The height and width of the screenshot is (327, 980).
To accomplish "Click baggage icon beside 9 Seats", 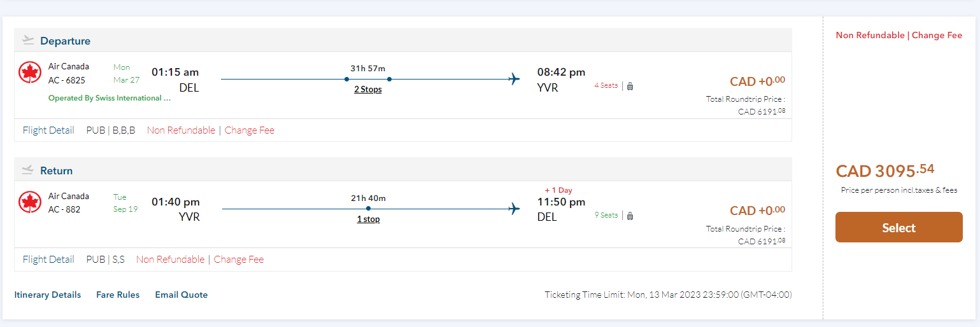I will (x=630, y=216).
